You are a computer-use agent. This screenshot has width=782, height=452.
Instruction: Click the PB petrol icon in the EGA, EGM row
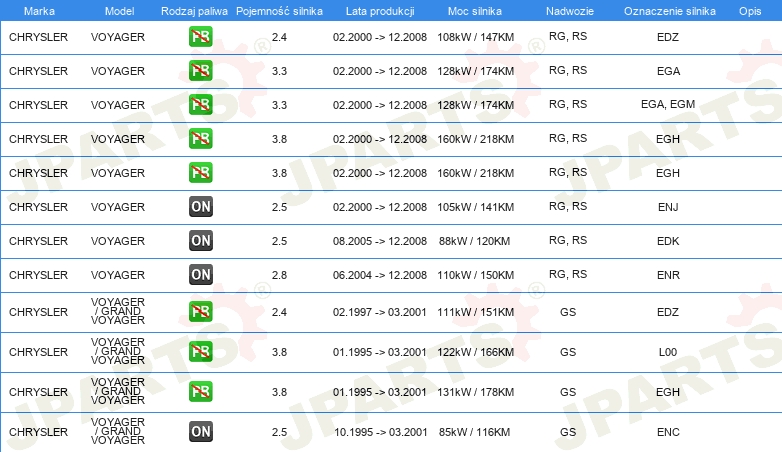200,104
